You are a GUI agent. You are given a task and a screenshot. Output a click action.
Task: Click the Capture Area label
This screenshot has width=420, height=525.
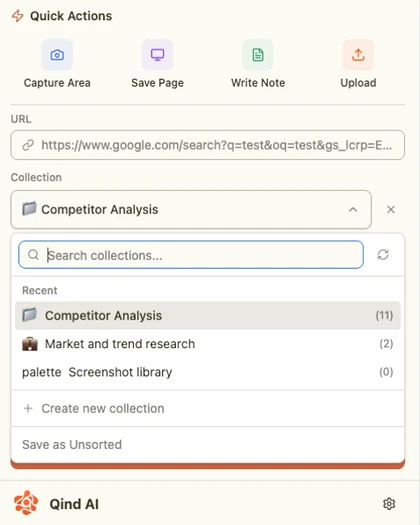point(57,83)
